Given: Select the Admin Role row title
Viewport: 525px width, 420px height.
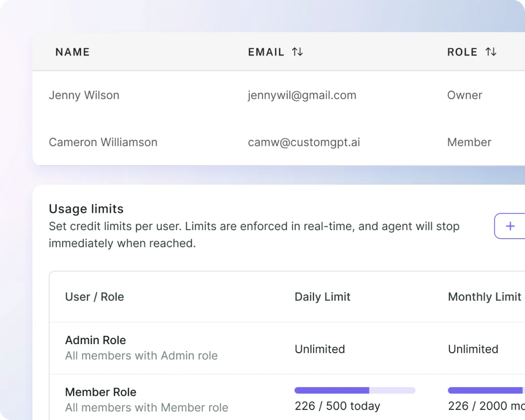Looking at the screenshot, I should [95, 340].
